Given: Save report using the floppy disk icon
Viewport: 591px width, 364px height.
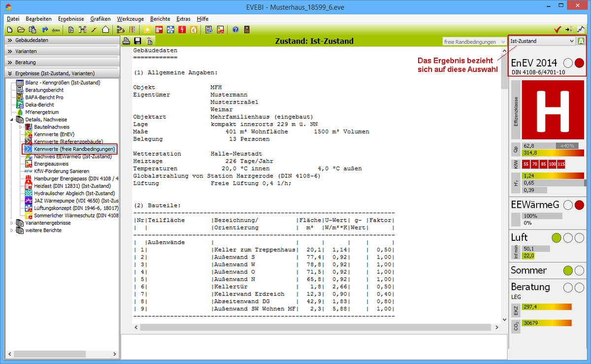Looking at the screenshot, I should click(137, 41).
